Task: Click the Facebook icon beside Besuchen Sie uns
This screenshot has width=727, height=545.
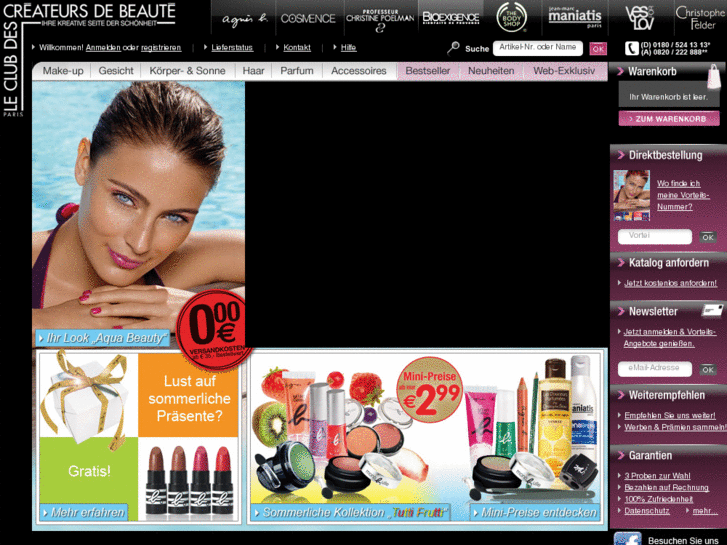Action: coord(627,539)
